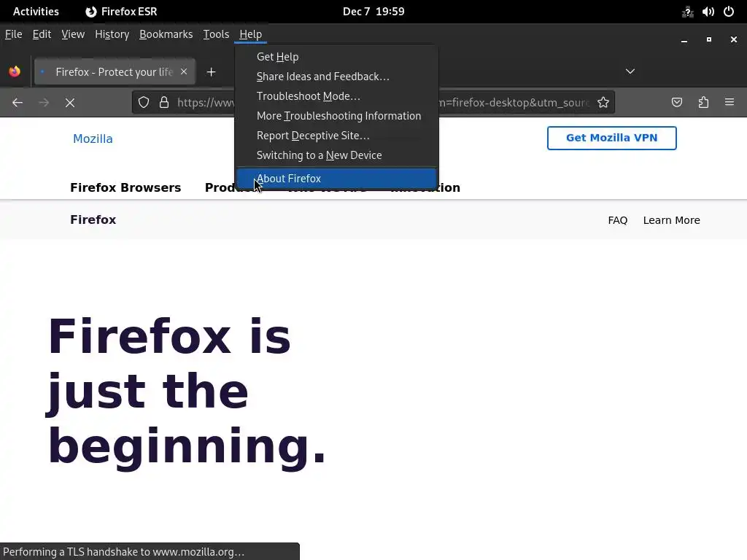Open the History menu
The height and width of the screenshot is (560, 747).
(x=112, y=34)
